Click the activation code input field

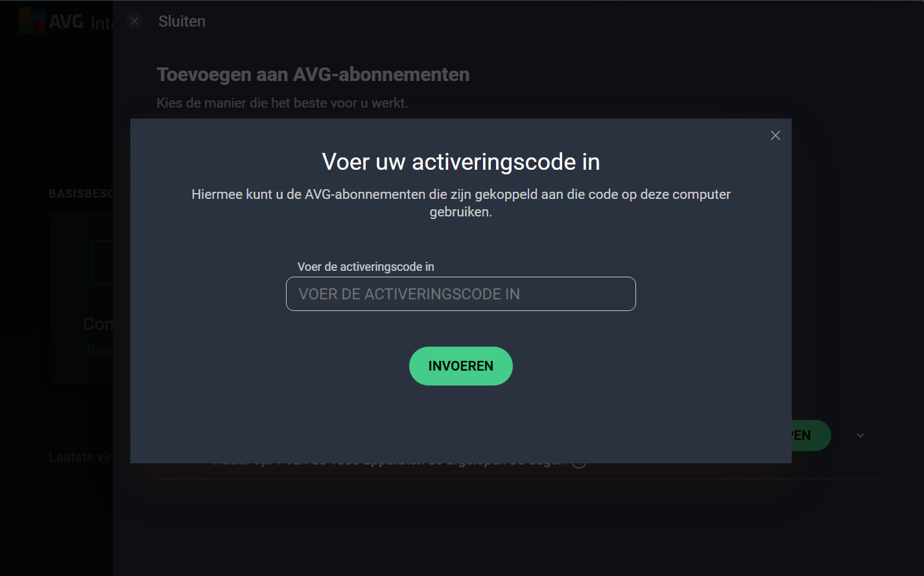460,294
